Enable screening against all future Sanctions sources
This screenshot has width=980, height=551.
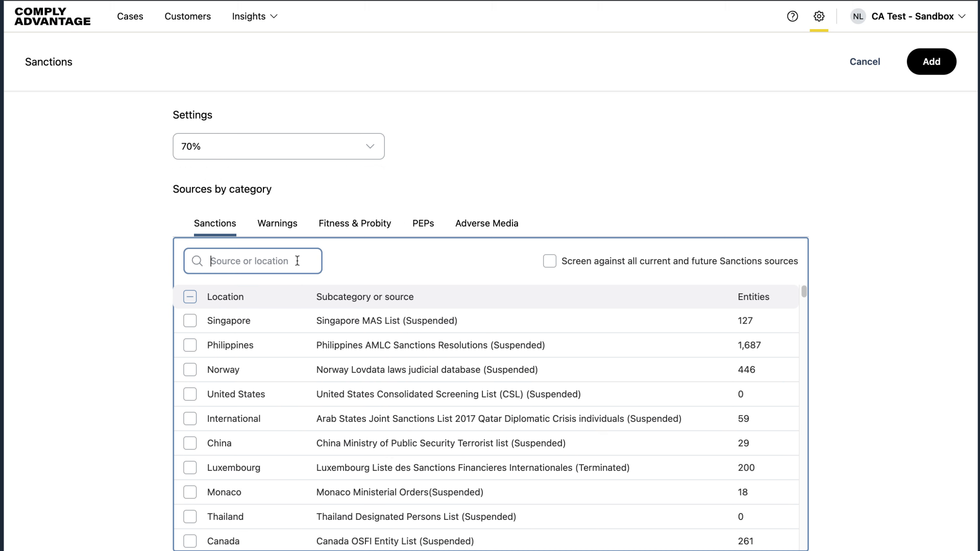click(x=550, y=261)
